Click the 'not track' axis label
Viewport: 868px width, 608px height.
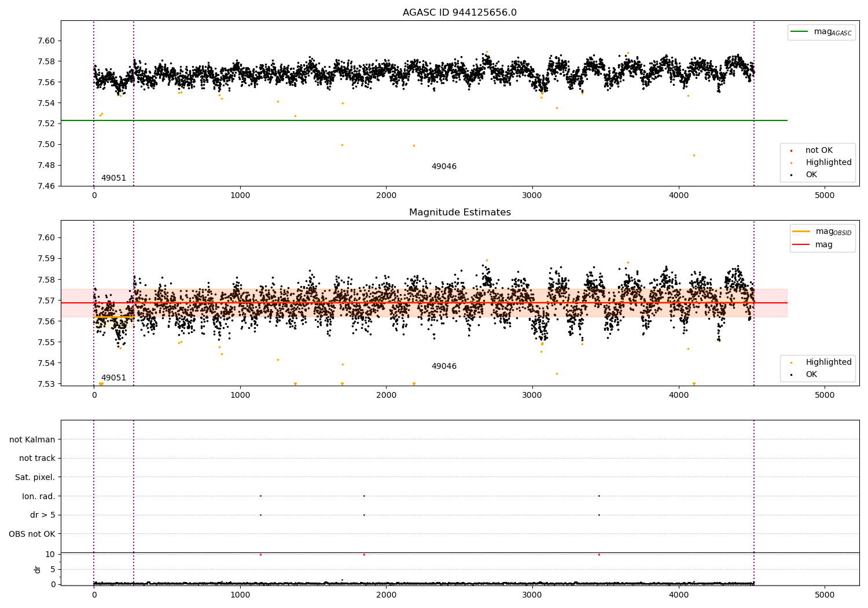(x=37, y=459)
